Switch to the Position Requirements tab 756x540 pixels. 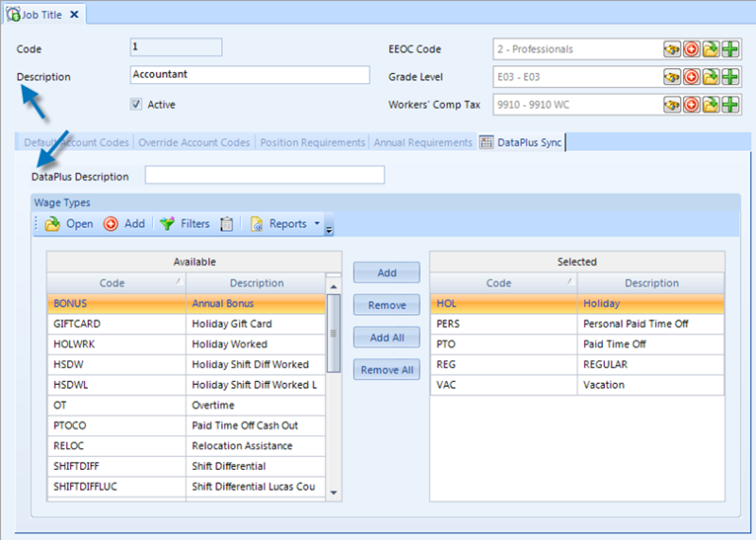pos(312,143)
